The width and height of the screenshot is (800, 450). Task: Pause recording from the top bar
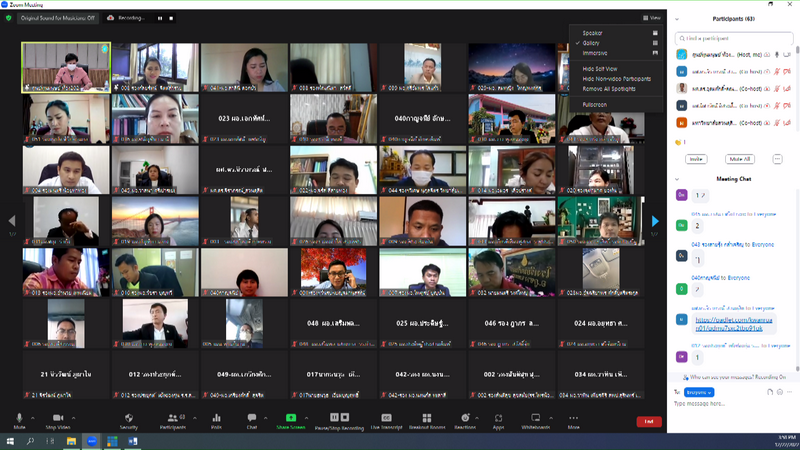[x=160, y=18]
